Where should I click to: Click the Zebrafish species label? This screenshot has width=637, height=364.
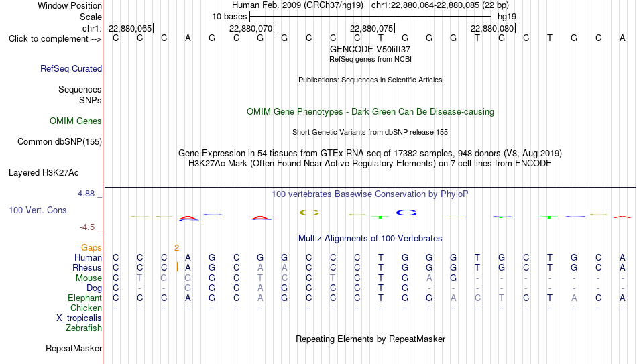84,328
